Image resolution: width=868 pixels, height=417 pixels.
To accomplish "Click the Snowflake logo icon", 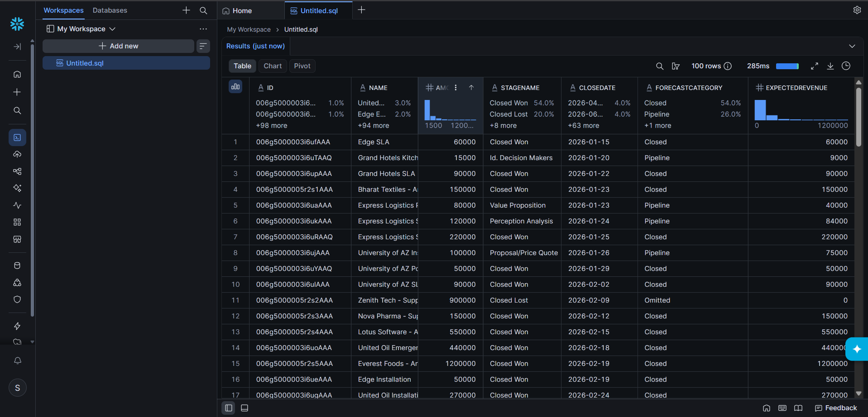I will pos(17,24).
